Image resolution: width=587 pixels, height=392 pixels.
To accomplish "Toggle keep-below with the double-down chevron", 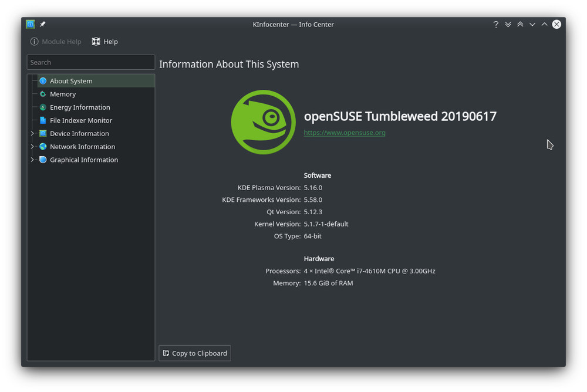I will tap(508, 24).
